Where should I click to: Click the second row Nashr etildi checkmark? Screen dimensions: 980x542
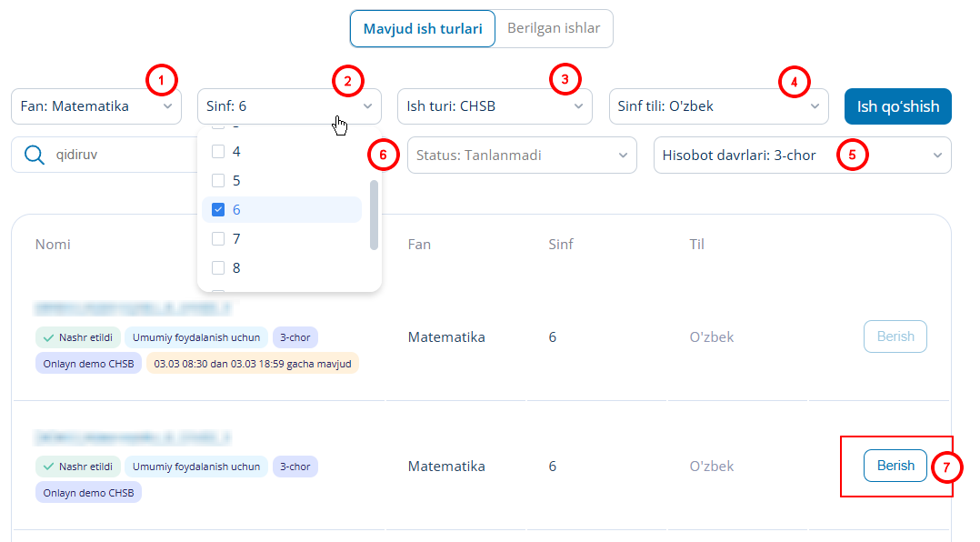tap(48, 467)
